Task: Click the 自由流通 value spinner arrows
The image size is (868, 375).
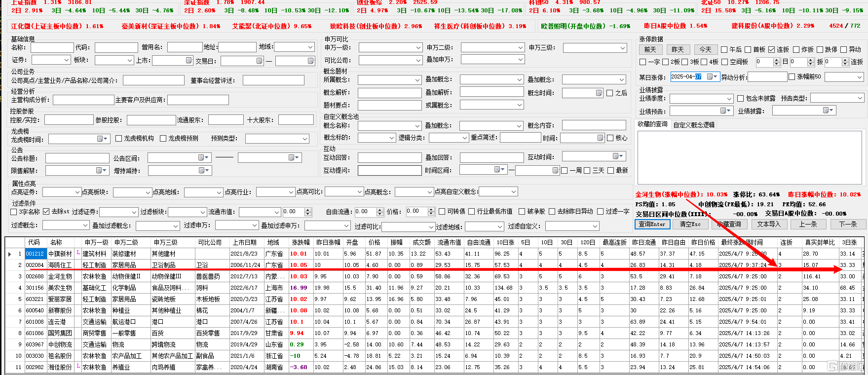Action: pyautogui.click(x=380, y=212)
